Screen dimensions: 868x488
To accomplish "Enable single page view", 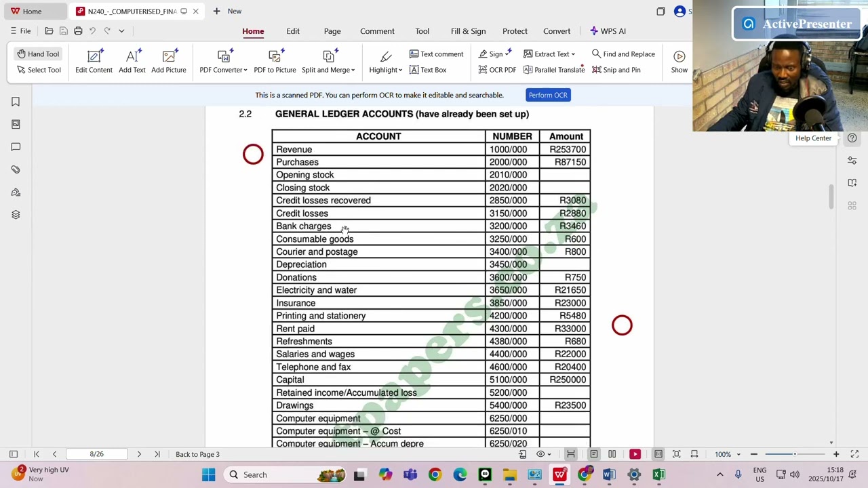I will (593, 454).
